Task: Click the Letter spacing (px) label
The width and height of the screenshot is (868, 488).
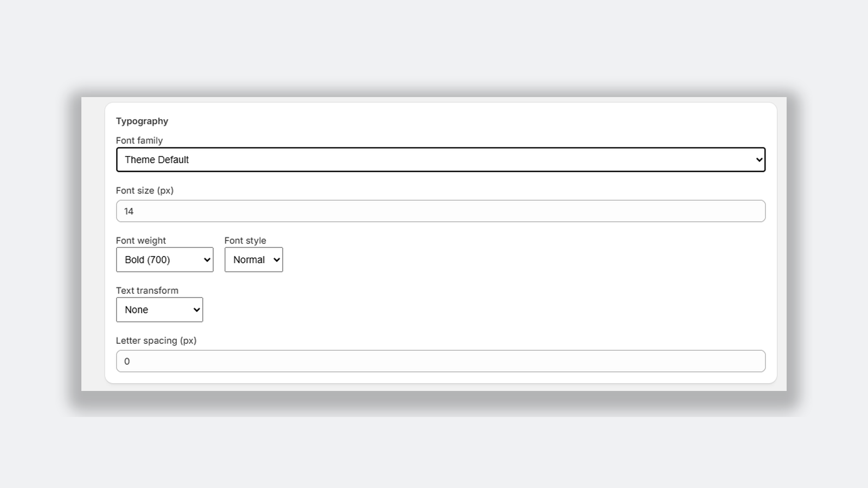Action: 156,341
